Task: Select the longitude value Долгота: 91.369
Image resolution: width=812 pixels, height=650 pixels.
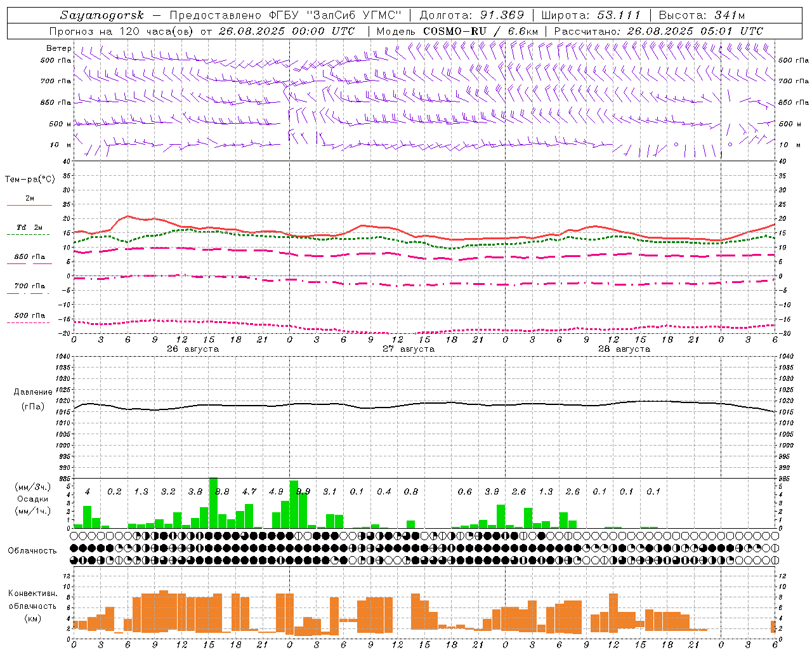Action: (x=472, y=15)
